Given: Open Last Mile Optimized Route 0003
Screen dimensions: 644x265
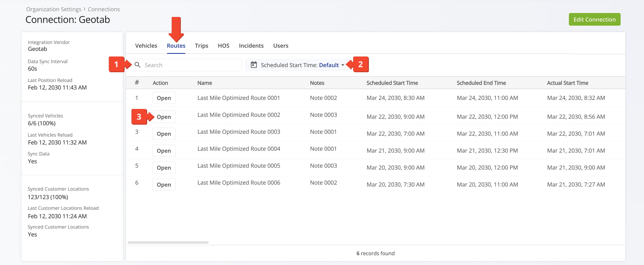Looking at the screenshot, I should [x=164, y=134].
